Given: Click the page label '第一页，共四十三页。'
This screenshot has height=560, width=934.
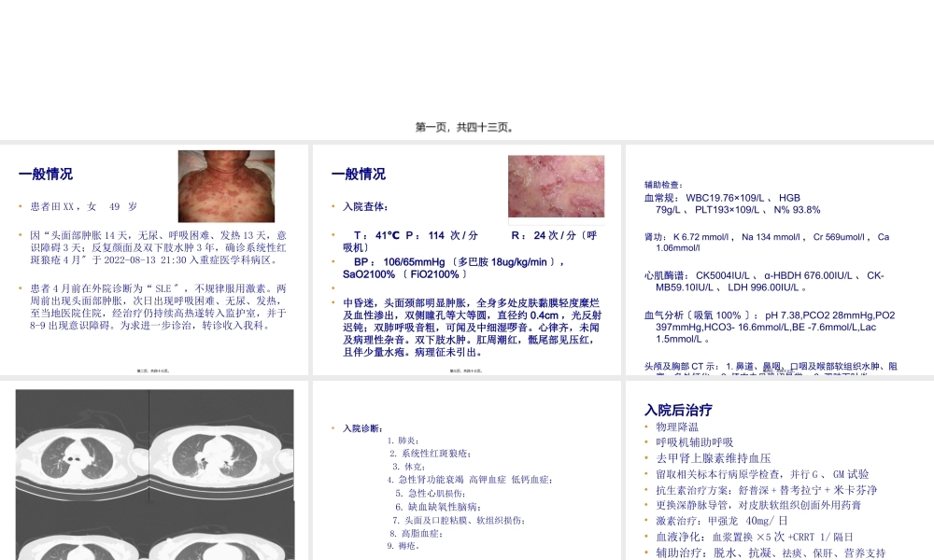Looking at the screenshot, I should [x=464, y=127].
